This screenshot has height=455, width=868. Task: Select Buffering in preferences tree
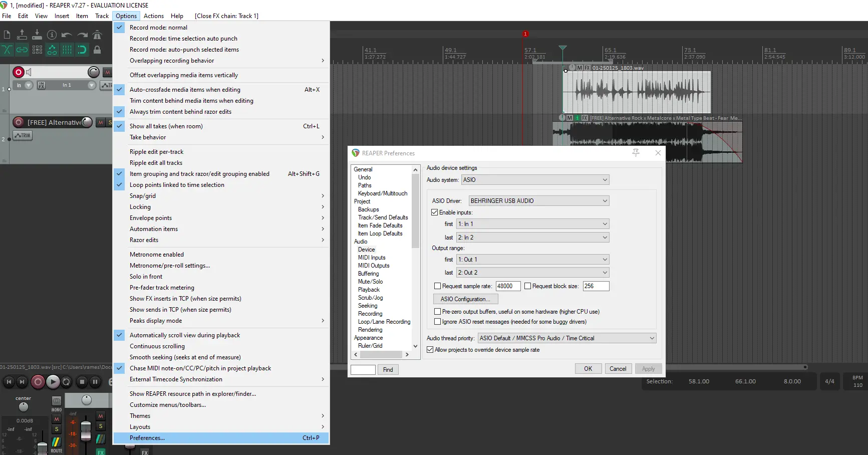[369, 274]
